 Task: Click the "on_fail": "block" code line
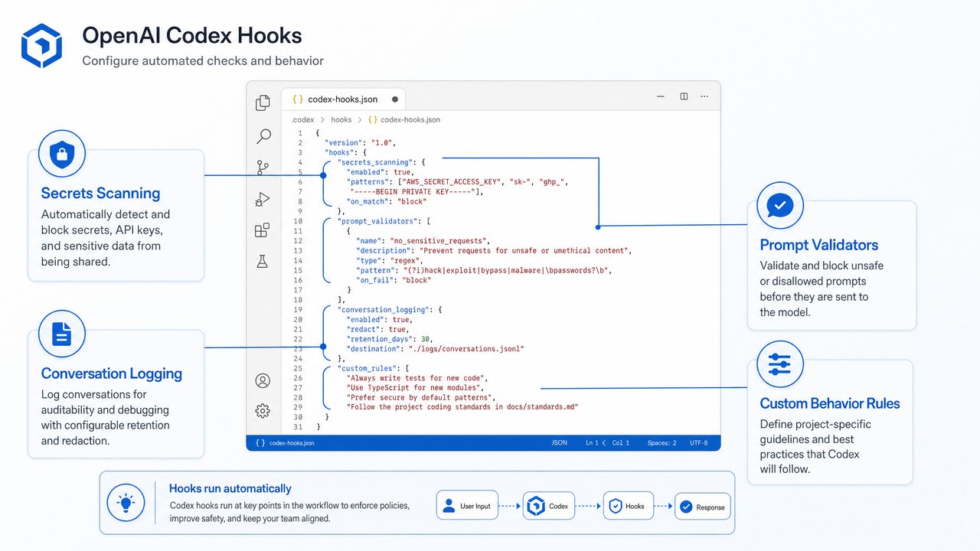(x=394, y=280)
